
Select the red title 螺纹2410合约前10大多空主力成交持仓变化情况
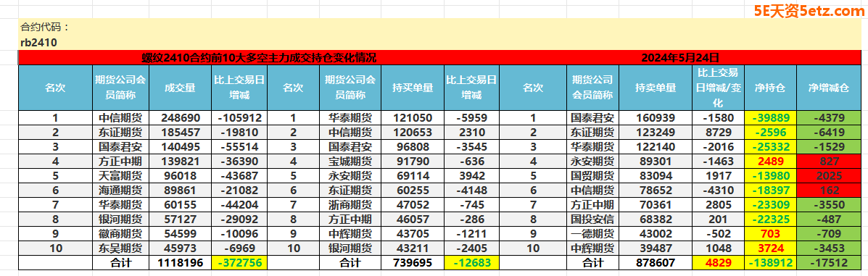(x=259, y=57)
